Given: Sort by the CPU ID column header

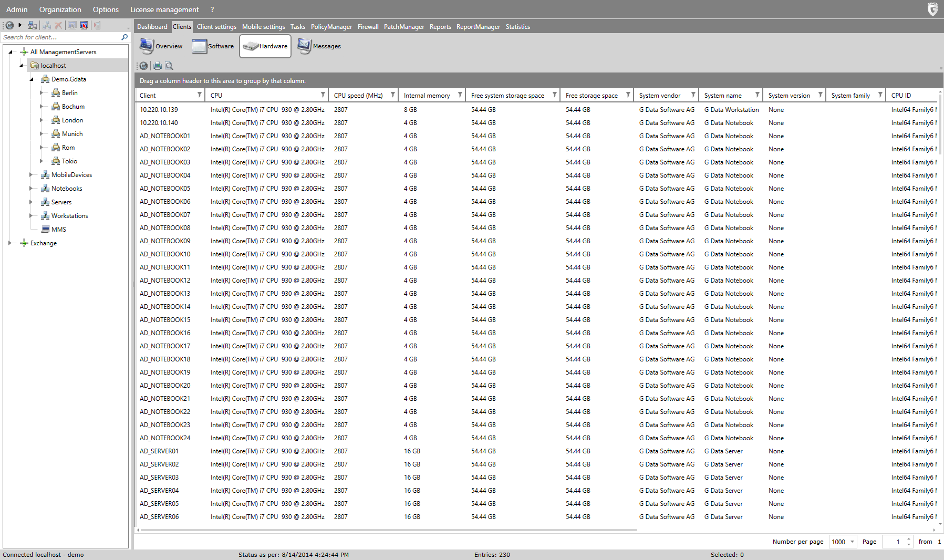Looking at the screenshot, I should [913, 95].
